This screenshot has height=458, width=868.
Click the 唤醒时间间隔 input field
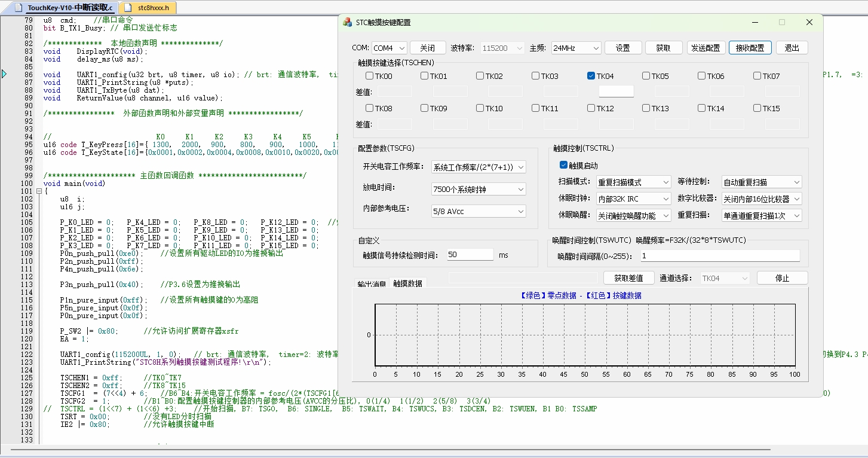[x=720, y=256]
